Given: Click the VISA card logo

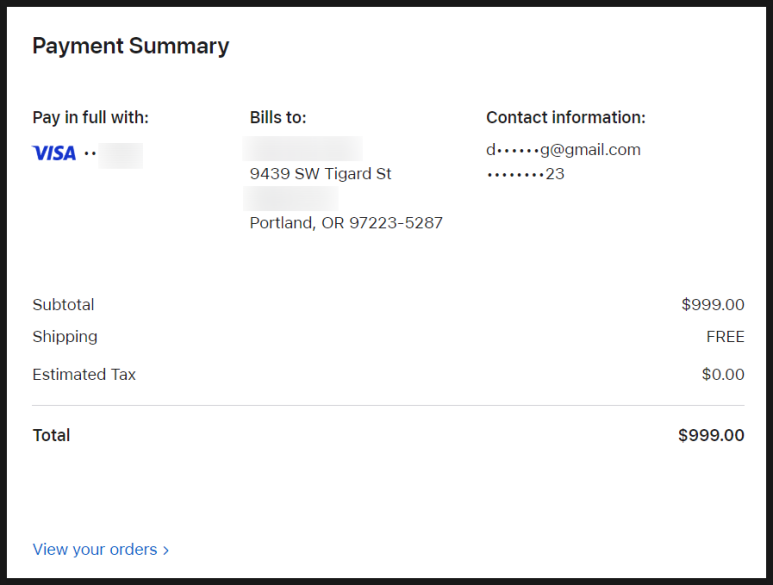Looking at the screenshot, I should [x=54, y=153].
